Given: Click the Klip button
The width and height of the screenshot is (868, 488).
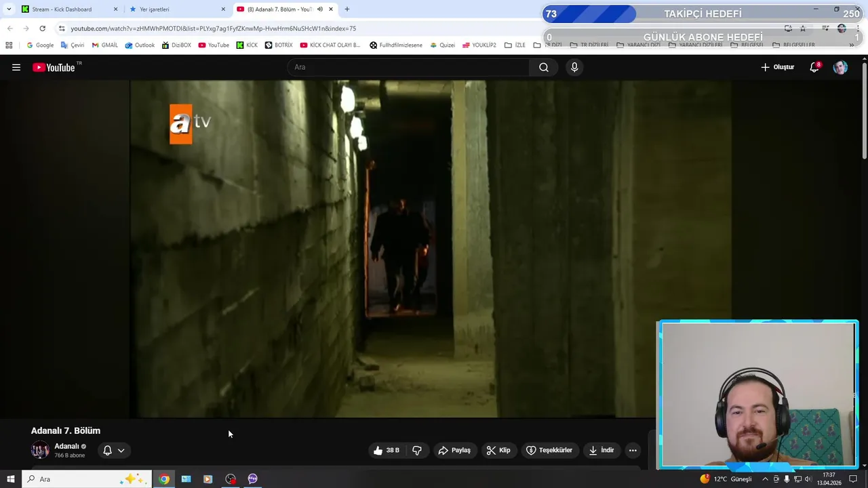Looking at the screenshot, I should [498, 450].
